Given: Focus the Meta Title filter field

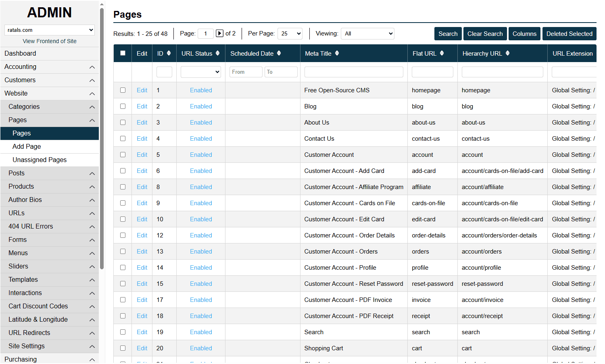Looking at the screenshot, I should (x=354, y=72).
